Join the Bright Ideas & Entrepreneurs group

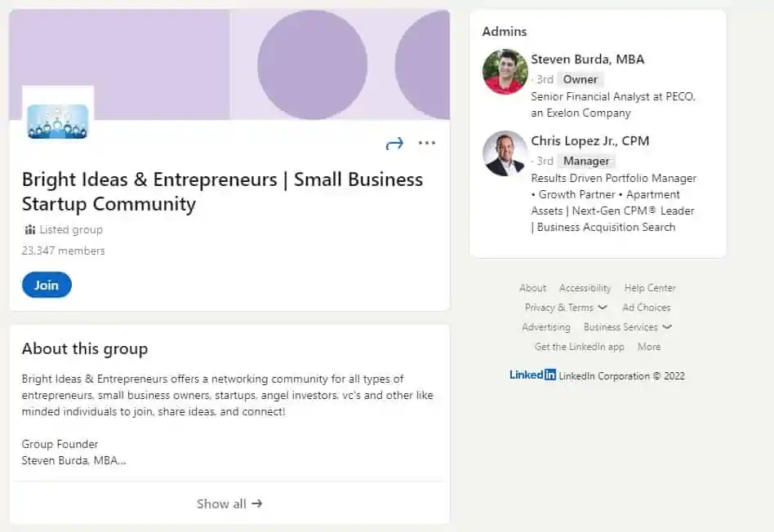(x=46, y=285)
